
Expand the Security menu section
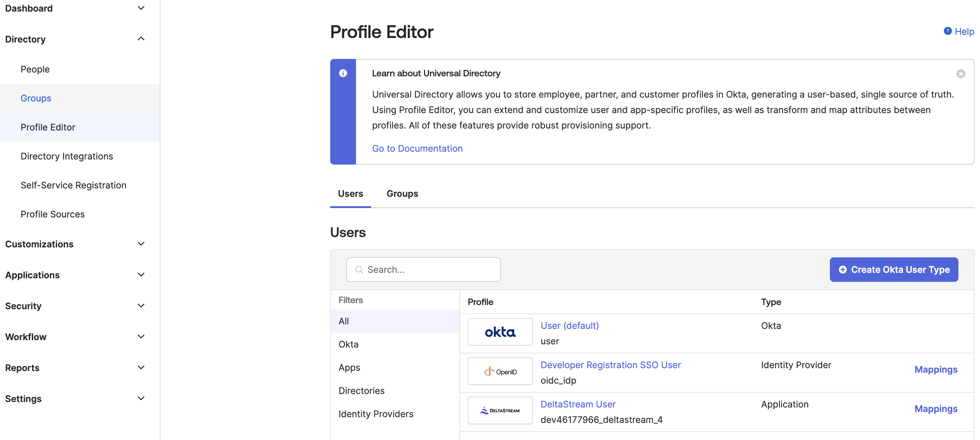click(x=141, y=306)
